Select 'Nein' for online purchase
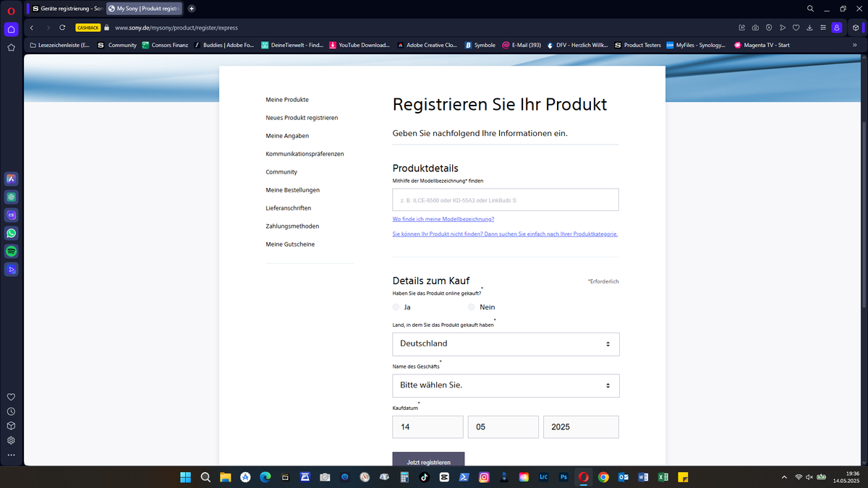 (470, 307)
